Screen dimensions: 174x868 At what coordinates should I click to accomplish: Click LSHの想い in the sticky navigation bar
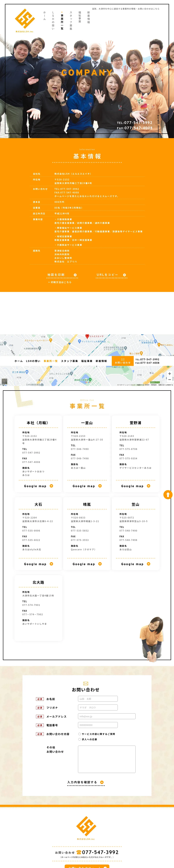pos(33,361)
